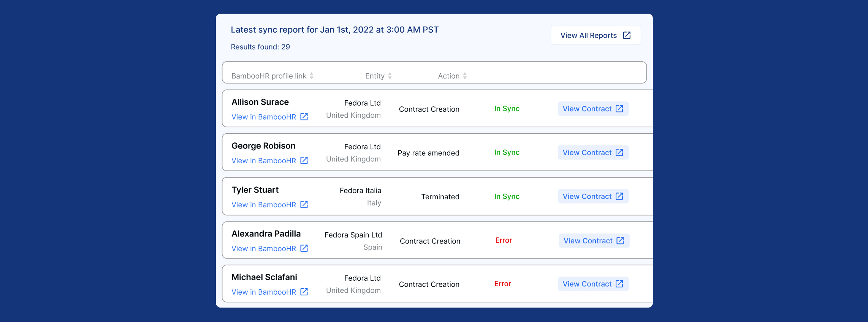
Task: Click the Error status for Alexandra Padilla
Action: (504, 240)
